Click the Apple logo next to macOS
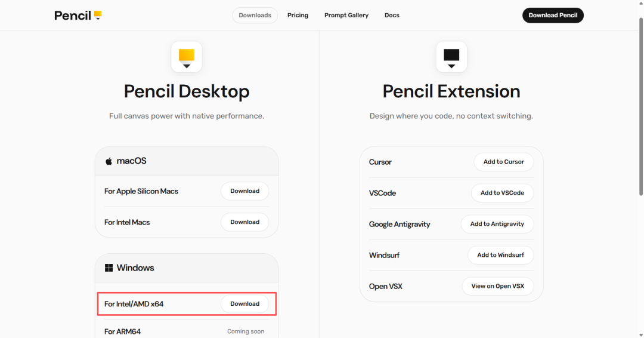644x338 pixels. pyautogui.click(x=109, y=161)
